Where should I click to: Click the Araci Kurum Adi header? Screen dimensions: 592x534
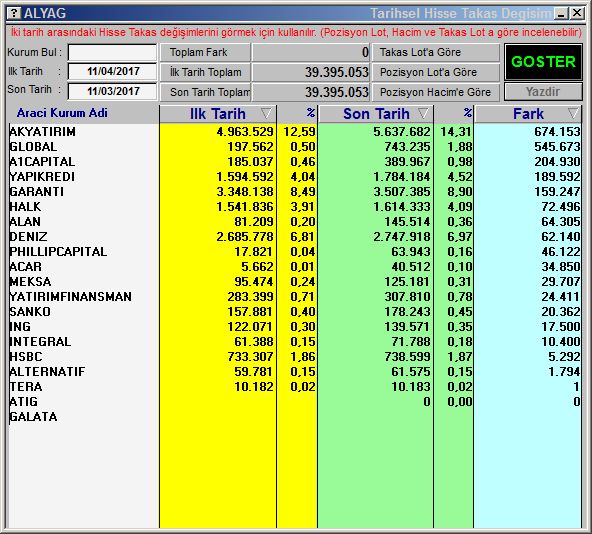coord(62,113)
